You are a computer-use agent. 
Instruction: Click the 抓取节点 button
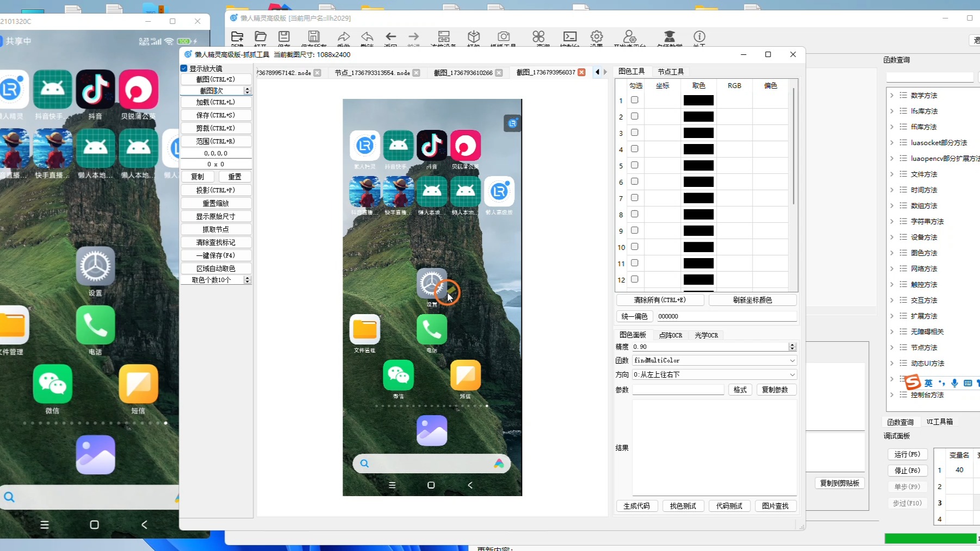(215, 229)
